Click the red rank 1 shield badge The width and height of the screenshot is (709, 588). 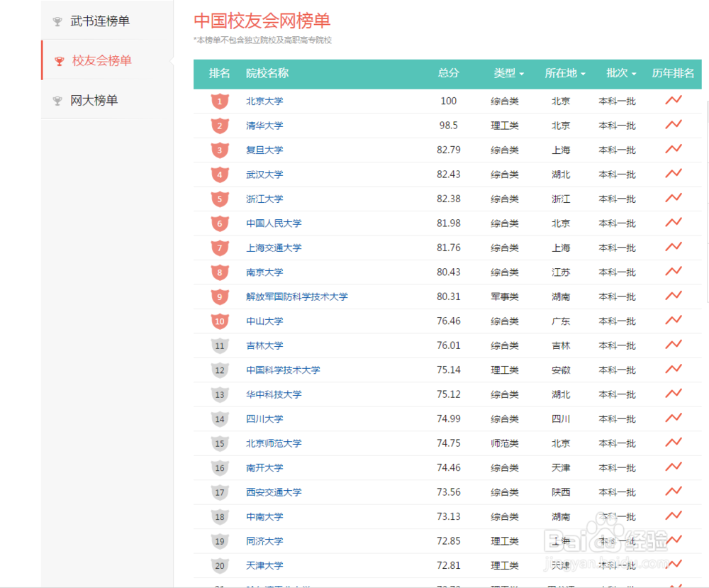[220, 101]
